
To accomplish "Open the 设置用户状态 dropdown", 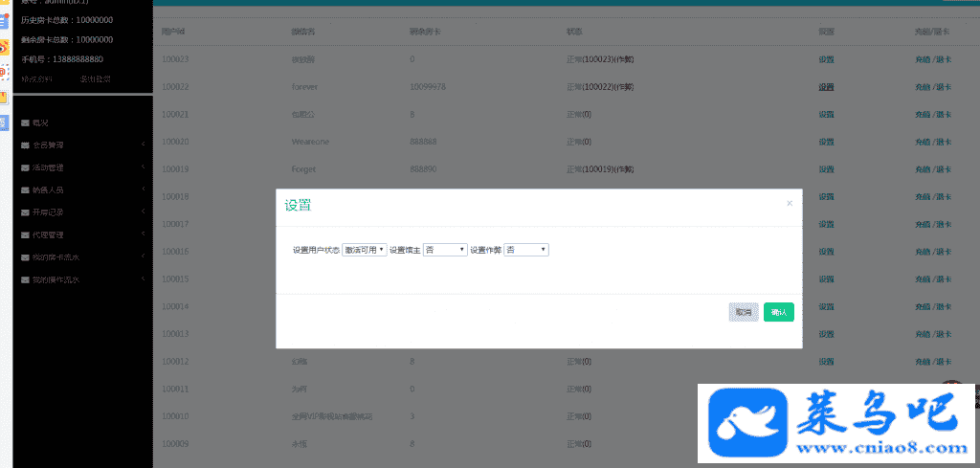I will point(365,250).
